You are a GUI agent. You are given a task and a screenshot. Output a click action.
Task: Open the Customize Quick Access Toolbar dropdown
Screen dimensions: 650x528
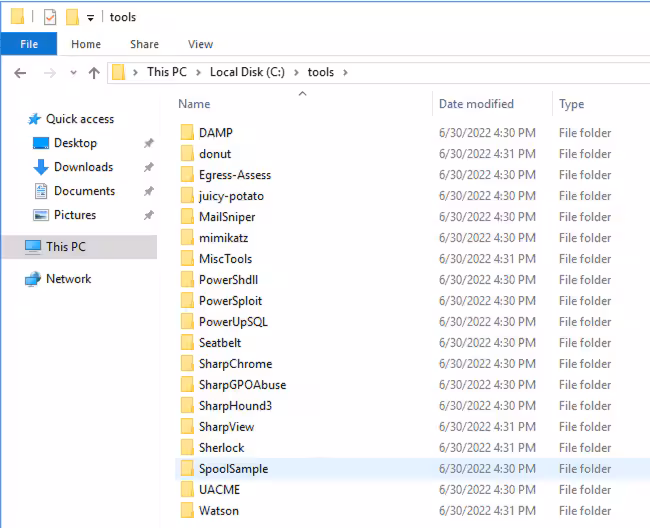coord(91,18)
